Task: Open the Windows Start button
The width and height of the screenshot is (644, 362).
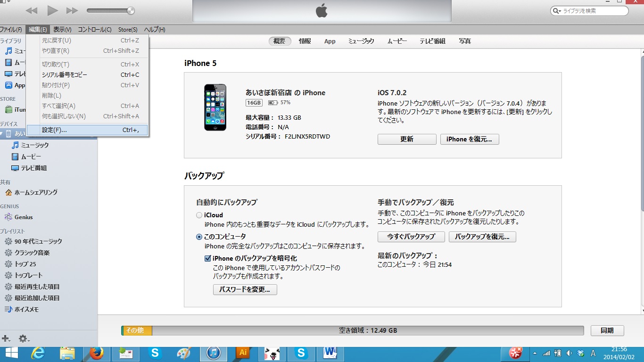Action: pos(11,353)
